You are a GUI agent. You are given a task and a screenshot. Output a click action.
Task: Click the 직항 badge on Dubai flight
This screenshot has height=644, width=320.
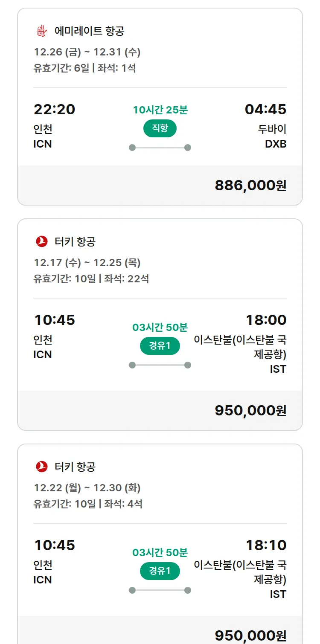(160, 129)
